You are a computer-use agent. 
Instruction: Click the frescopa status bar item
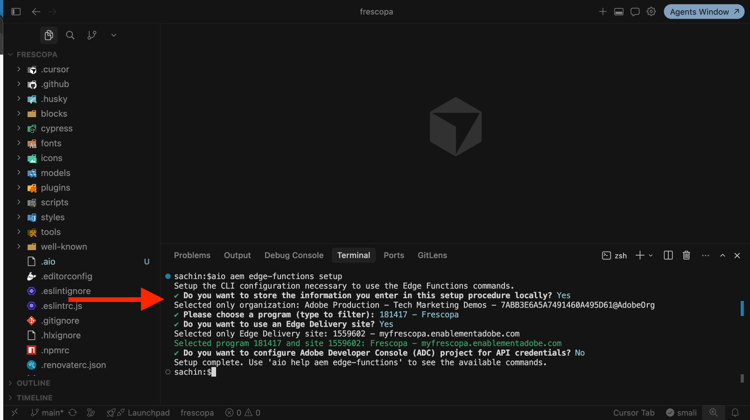coord(197,413)
